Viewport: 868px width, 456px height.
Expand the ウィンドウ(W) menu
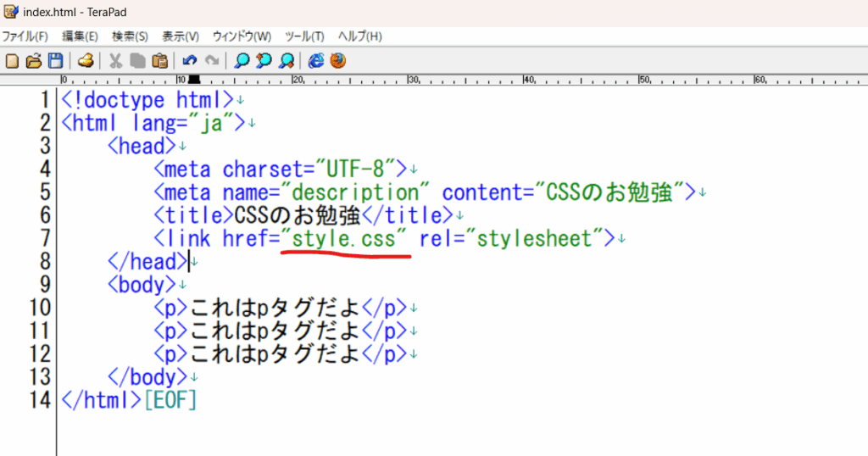242,36
